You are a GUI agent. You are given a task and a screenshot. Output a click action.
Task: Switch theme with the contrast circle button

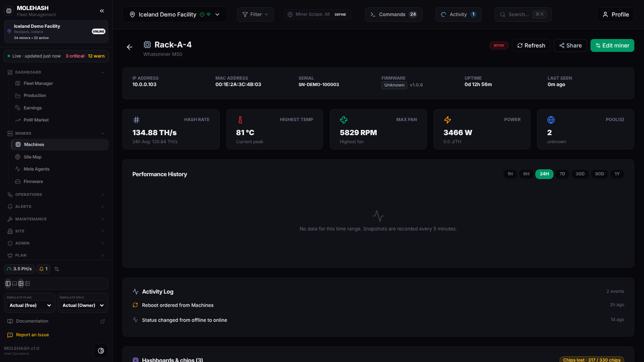click(x=101, y=351)
